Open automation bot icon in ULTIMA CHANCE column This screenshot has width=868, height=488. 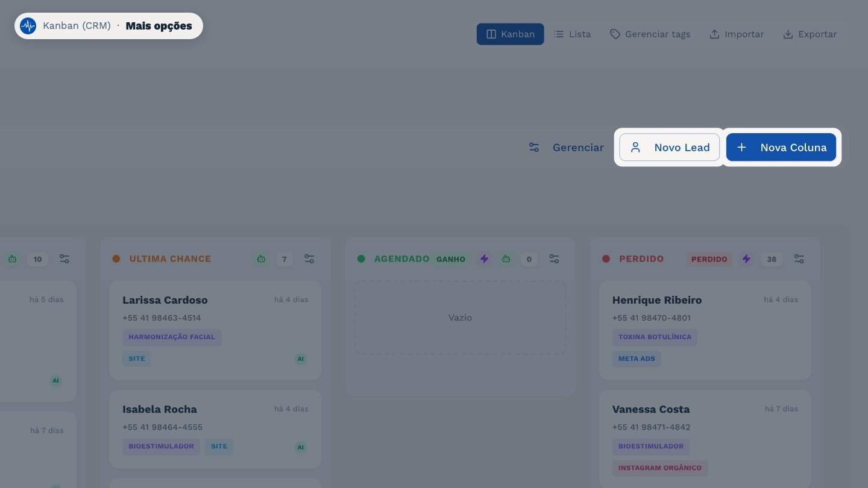point(261,259)
